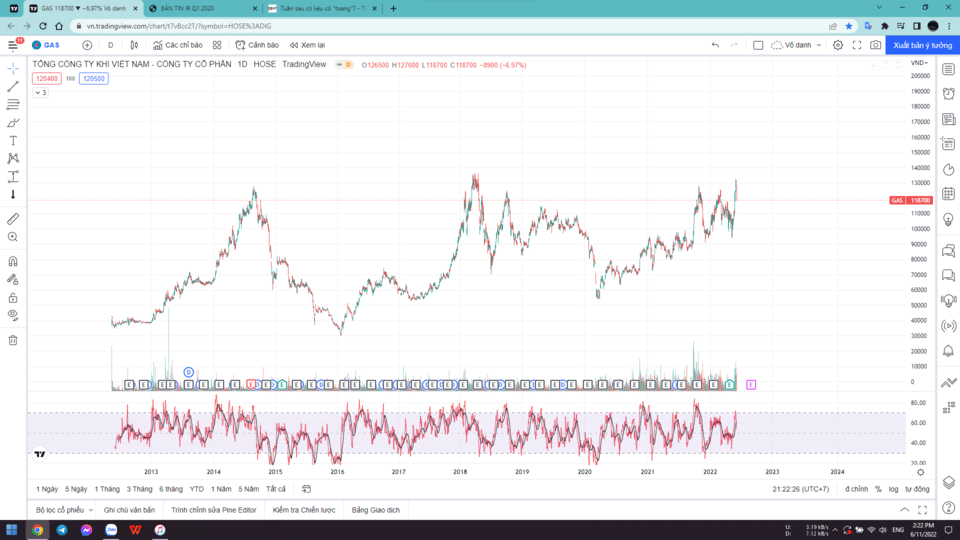Click the trash icon to remove drawings

[13, 340]
